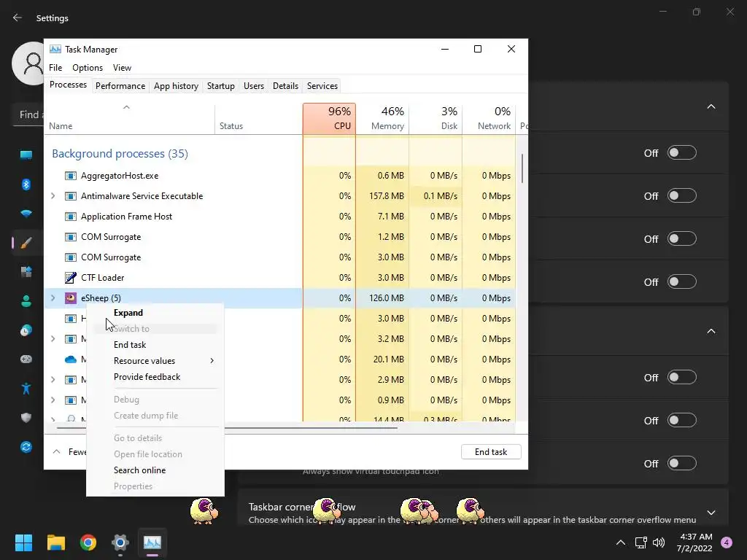The height and width of the screenshot is (560, 747).
Task: Launch Google Chrome from taskbar
Action: [x=88, y=542]
